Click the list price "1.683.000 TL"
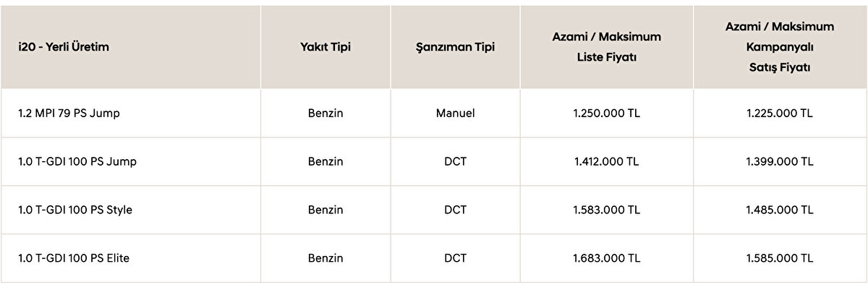This screenshot has height=290, width=868. (x=606, y=257)
